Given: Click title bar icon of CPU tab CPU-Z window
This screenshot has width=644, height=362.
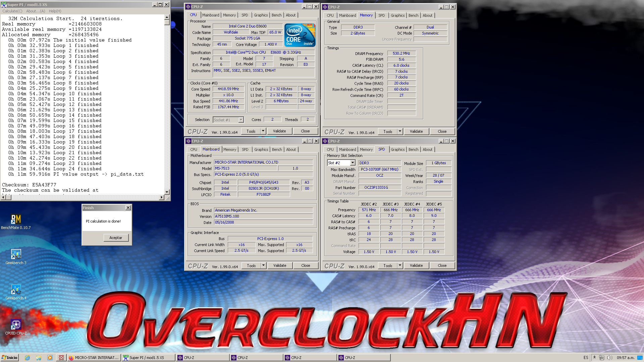Looking at the screenshot, I should click(188, 7).
